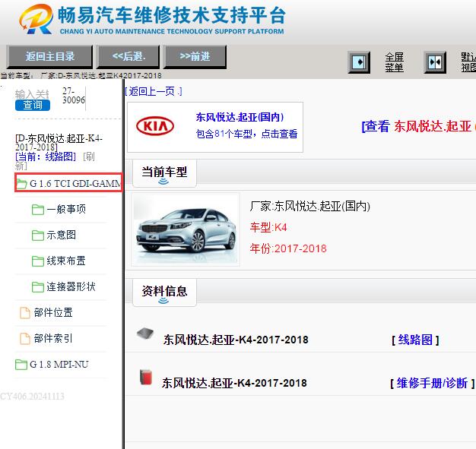
Task: Click the keyword search input field
Action: click(x=32, y=93)
